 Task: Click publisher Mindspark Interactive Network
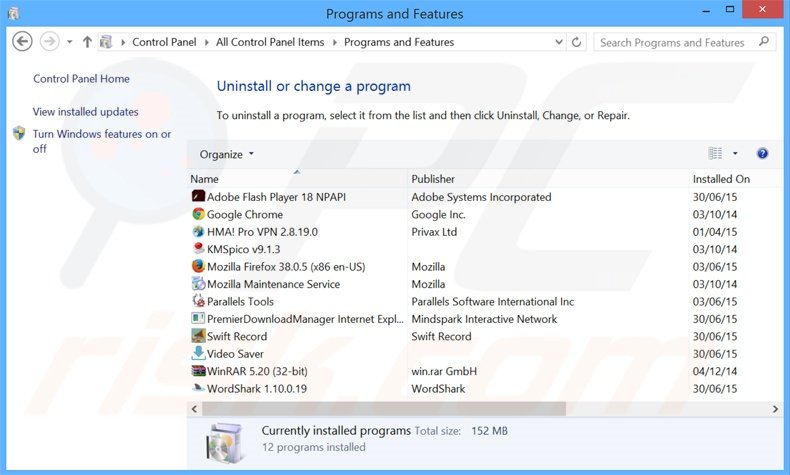click(x=484, y=319)
